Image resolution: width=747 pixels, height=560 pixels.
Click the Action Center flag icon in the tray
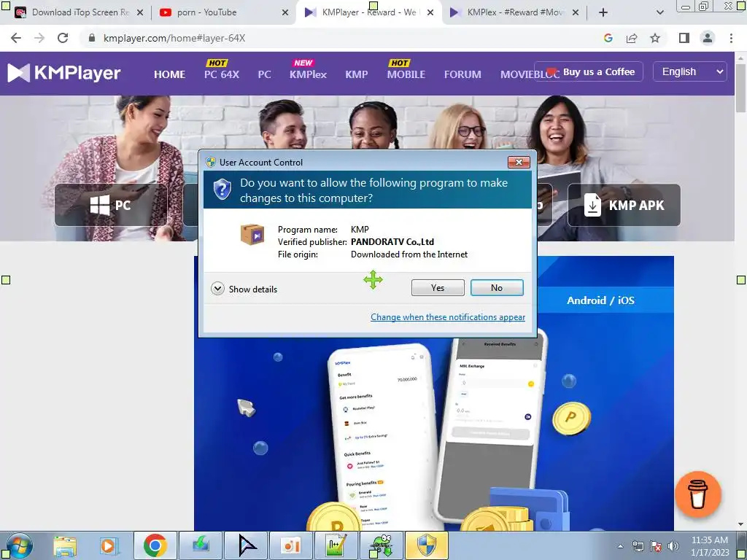click(656, 546)
